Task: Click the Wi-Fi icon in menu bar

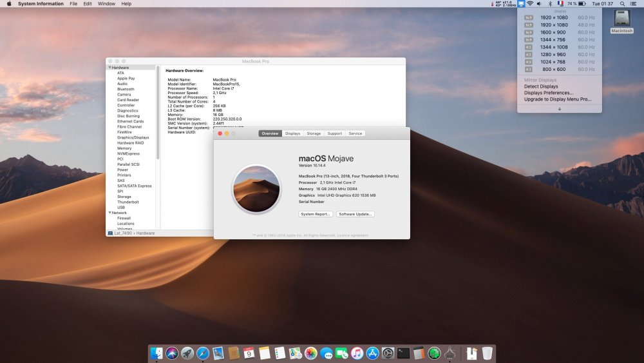Action: pyautogui.click(x=530, y=4)
